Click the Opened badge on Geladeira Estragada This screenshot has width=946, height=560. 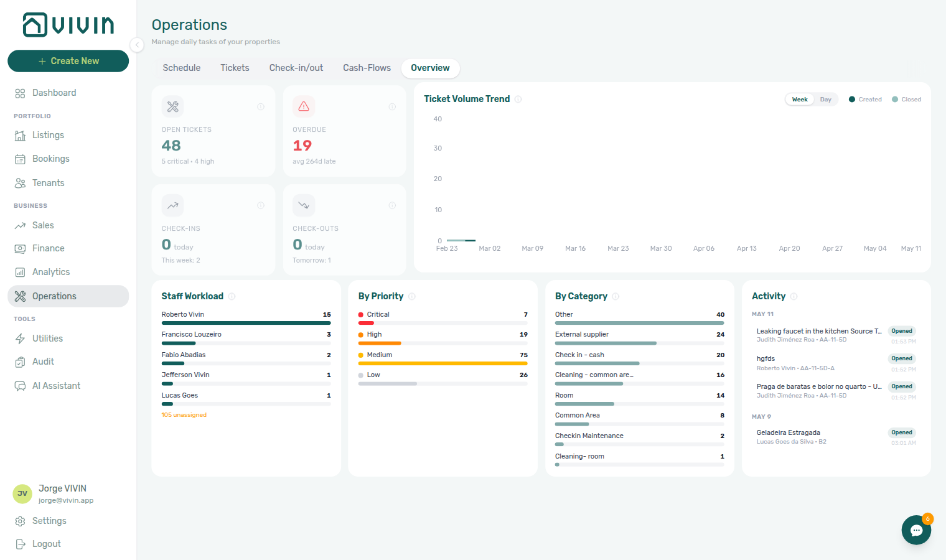[x=902, y=432]
